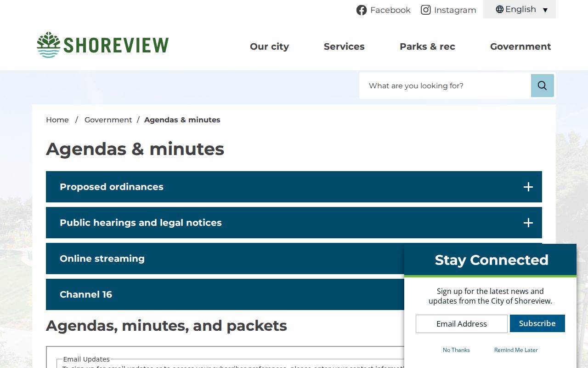Click the magnifying glass search button
This screenshot has height=368, width=588.
pyautogui.click(x=543, y=86)
